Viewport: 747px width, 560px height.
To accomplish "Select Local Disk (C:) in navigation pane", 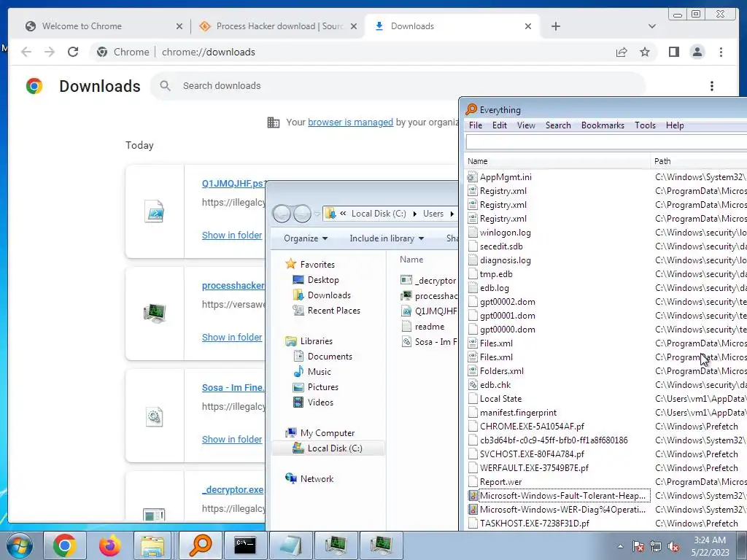I will [328, 448].
